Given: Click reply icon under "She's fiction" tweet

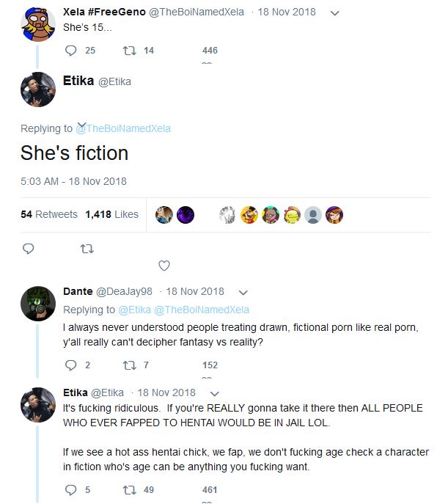Looking at the screenshot, I should point(29,249).
